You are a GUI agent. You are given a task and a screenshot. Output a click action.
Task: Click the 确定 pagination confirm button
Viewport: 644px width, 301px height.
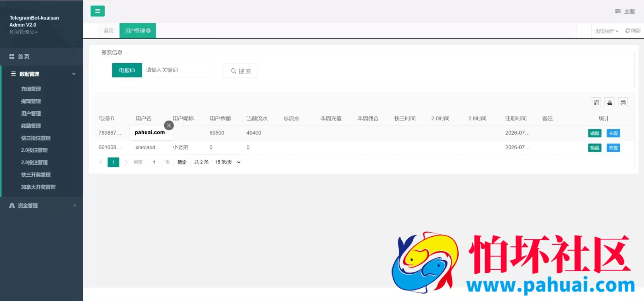pos(182,162)
